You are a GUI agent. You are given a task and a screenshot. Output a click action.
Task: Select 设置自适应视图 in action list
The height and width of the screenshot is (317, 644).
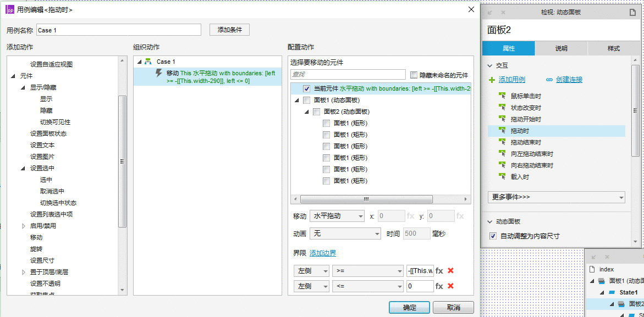(x=51, y=64)
